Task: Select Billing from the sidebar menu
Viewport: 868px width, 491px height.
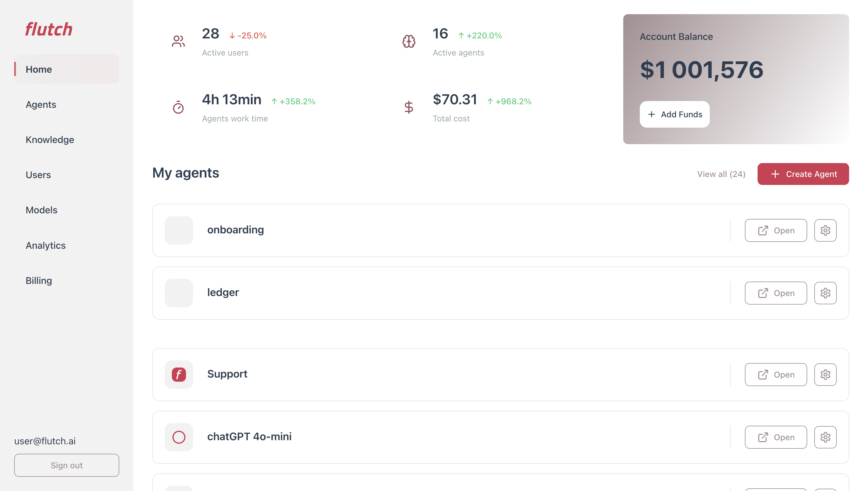Action: [39, 281]
